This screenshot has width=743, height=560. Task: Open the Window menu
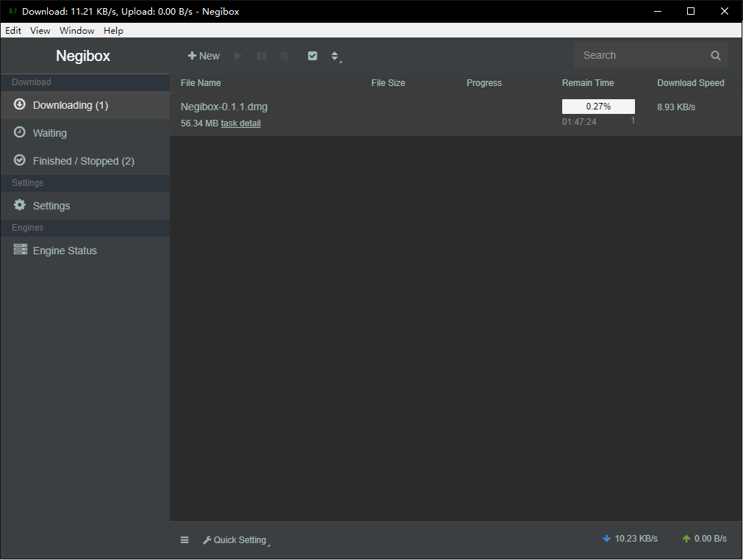[x=76, y=30]
